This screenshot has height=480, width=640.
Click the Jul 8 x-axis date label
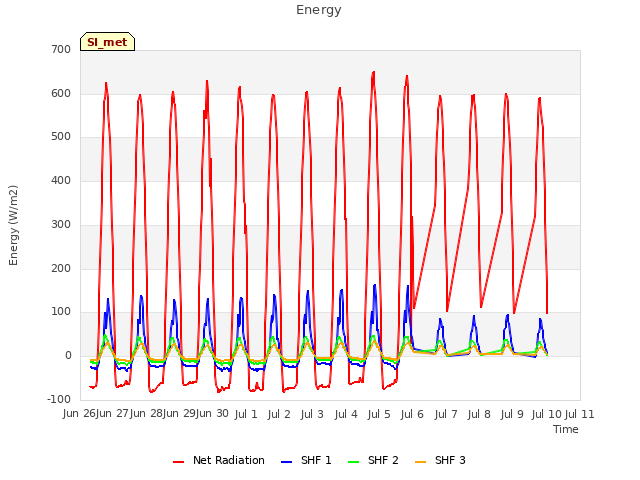click(479, 414)
